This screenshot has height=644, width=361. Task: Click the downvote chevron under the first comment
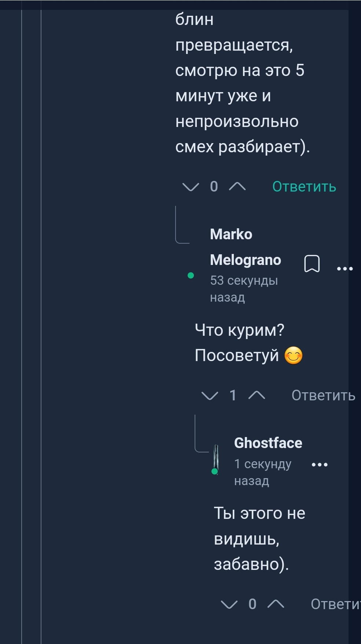point(190,187)
